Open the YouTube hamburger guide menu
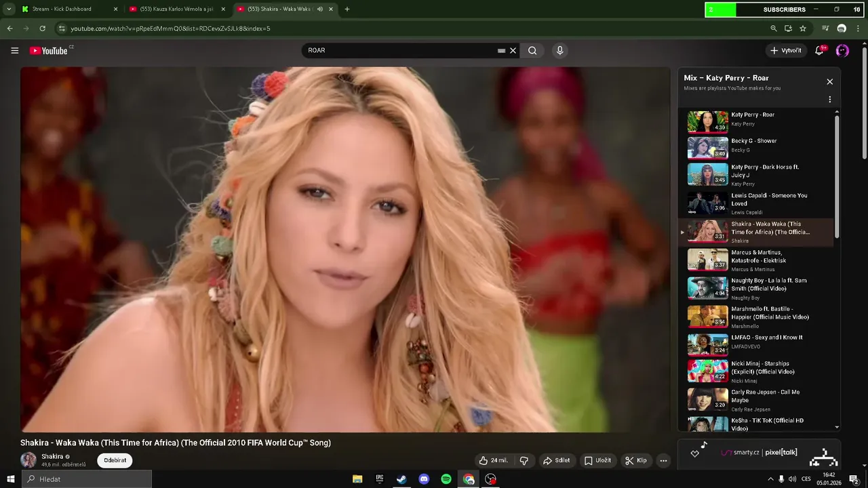This screenshot has width=868, height=488. tap(14, 50)
